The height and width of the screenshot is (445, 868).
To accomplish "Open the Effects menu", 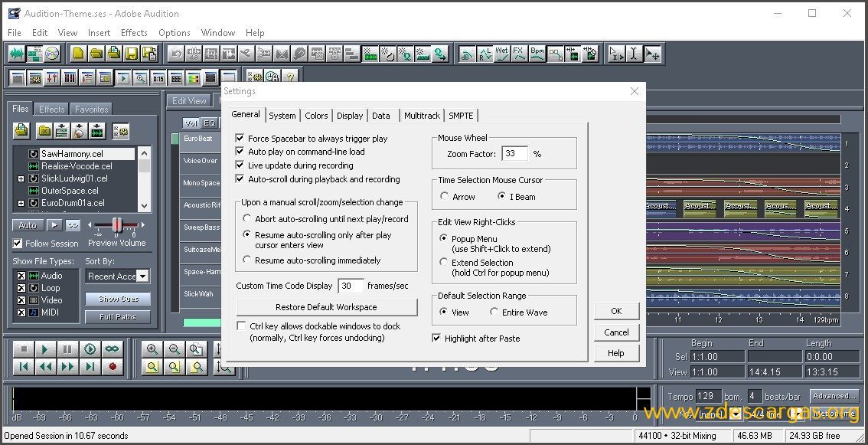I will pyautogui.click(x=134, y=33).
